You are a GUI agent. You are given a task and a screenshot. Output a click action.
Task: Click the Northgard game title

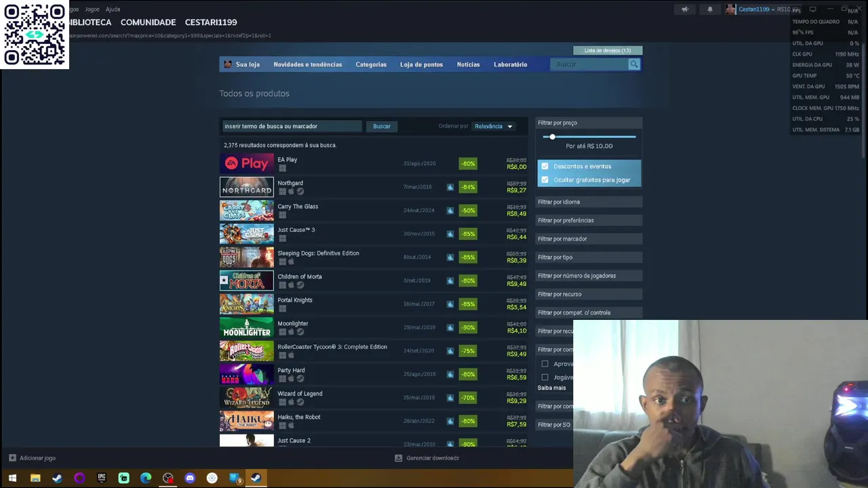(x=290, y=183)
